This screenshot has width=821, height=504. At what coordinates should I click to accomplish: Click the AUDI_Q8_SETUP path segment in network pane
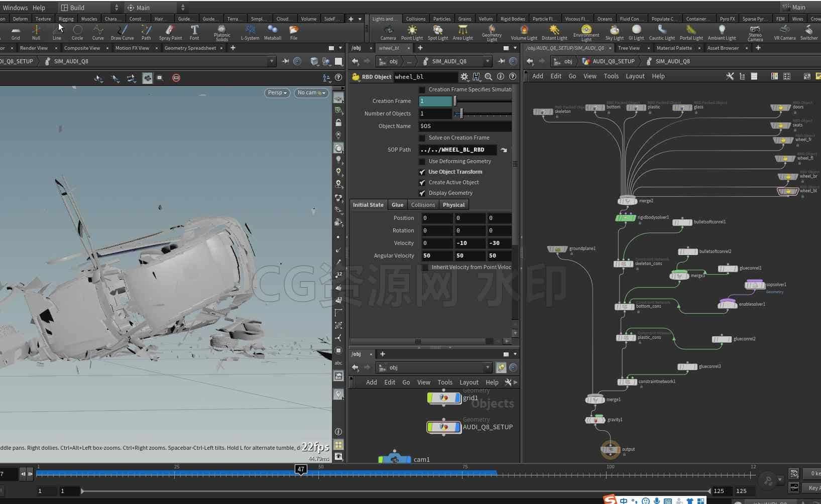(x=613, y=61)
